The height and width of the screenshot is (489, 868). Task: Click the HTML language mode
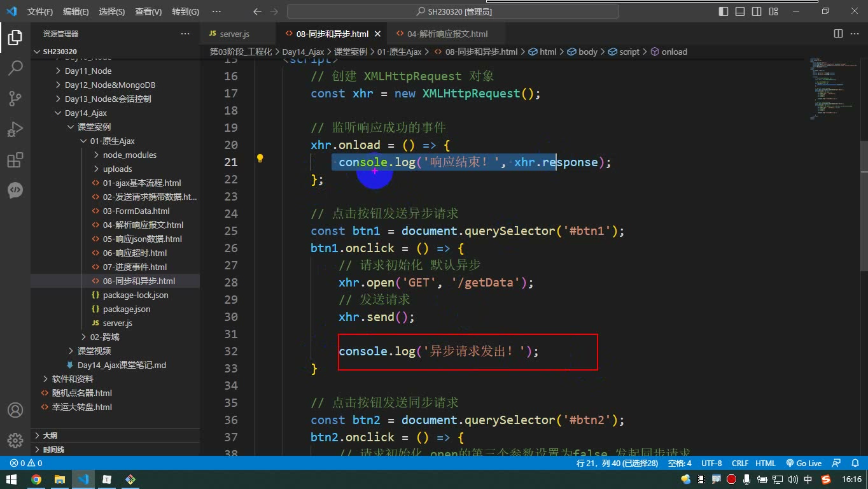pos(766,464)
